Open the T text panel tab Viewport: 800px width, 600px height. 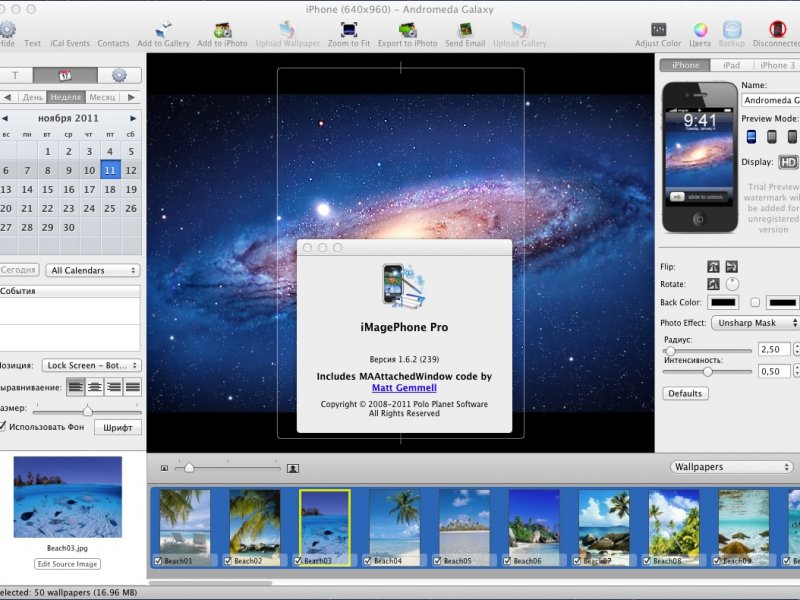click(16, 76)
